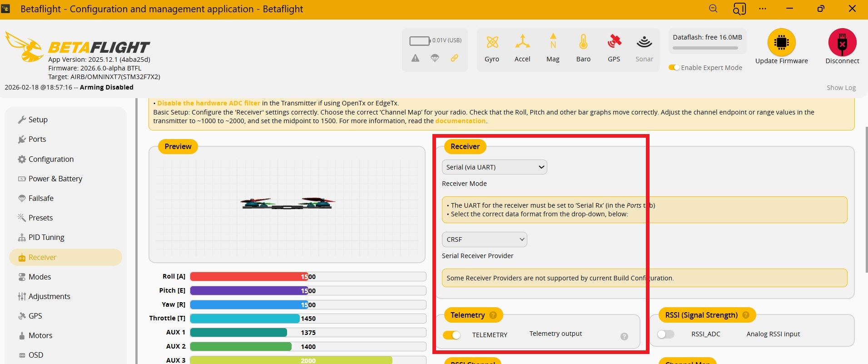Screen dimensions: 868x364
Task: Switch to the PID Tuning tab
Action: (46, 238)
